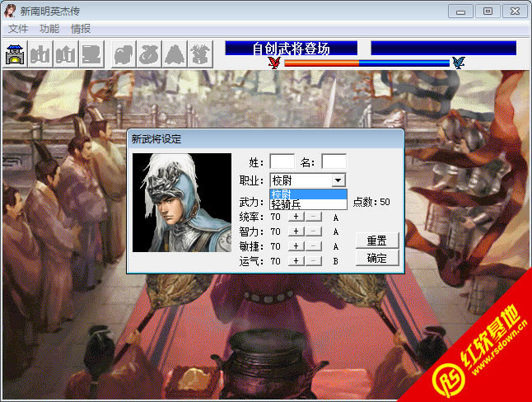Image resolution: width=532 pixels, height=402 pixels.
Task: Increase 智力 with its plus button
Action: tap(296, 231)
